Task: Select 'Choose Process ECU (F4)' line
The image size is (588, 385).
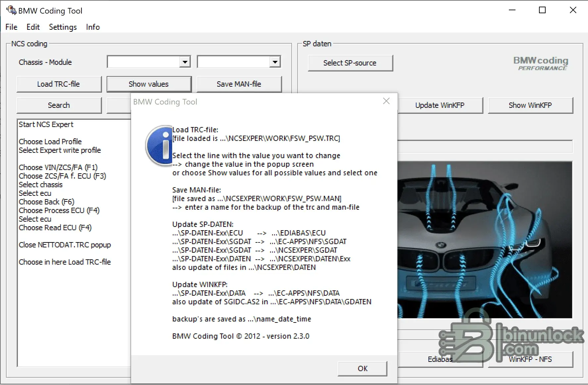Action: click(59, 210)
